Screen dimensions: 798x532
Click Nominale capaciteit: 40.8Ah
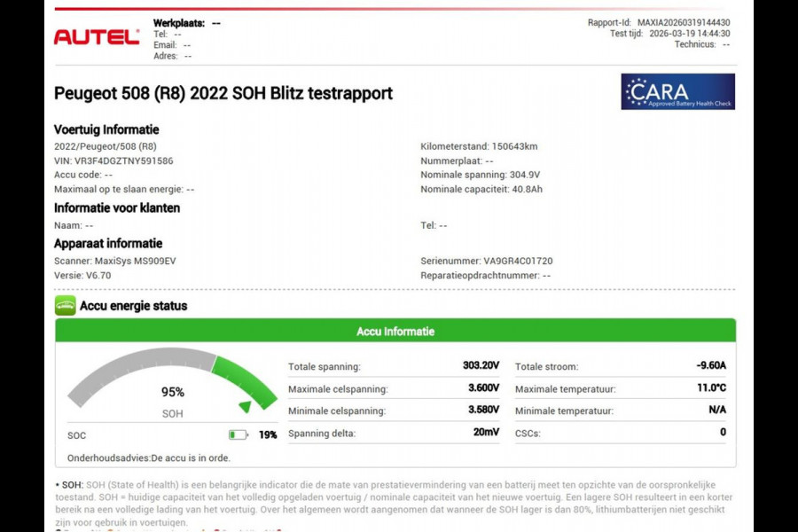pyautogui.click(x=481, y=190)
